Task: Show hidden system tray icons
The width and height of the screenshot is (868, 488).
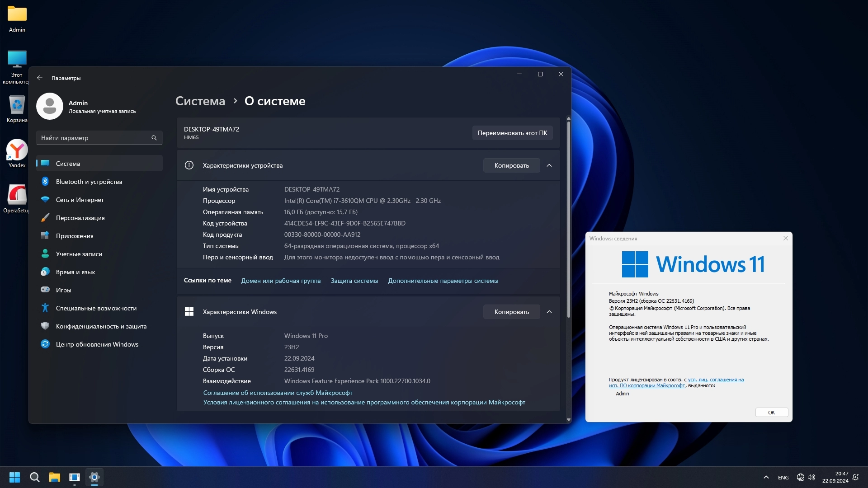Action: (766, 477)
